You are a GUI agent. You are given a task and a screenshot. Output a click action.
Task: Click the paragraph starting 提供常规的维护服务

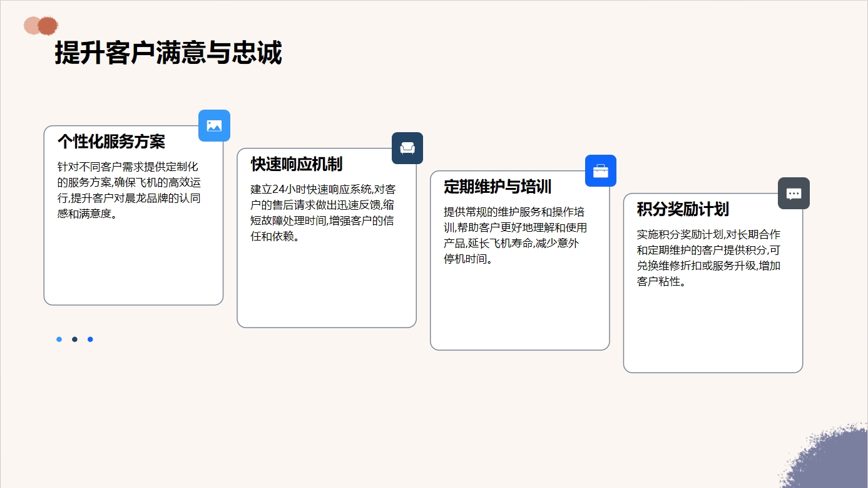point(516,236)
